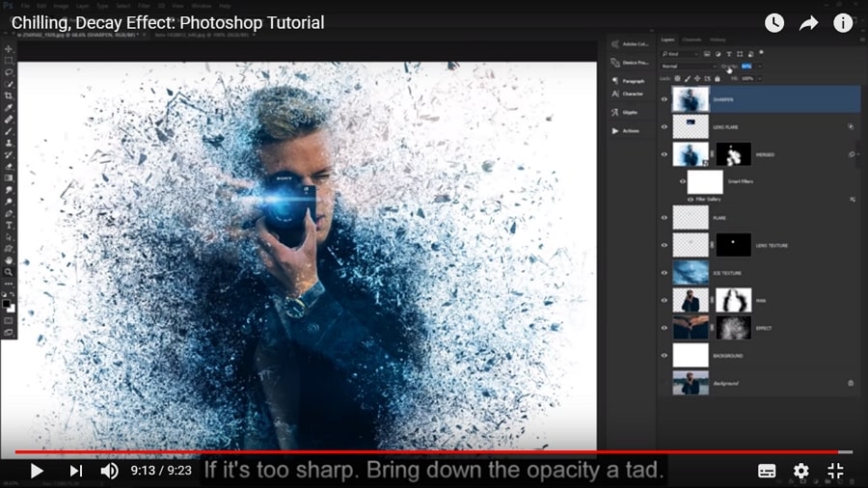Open YouTube video settings gear

800,471
